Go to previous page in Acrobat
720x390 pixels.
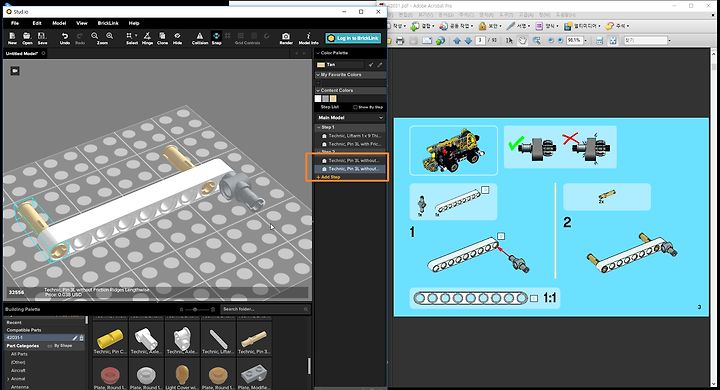(456, 40)
